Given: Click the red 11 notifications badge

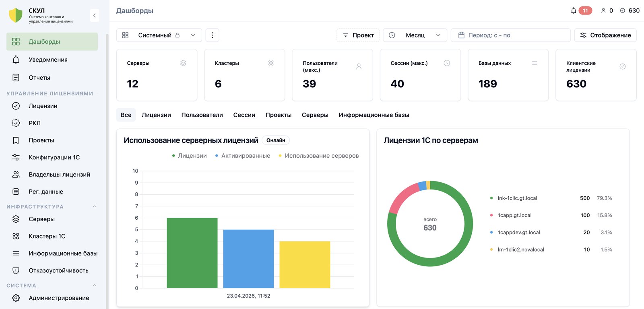Looking at the screenshot, I should point(585,10).
